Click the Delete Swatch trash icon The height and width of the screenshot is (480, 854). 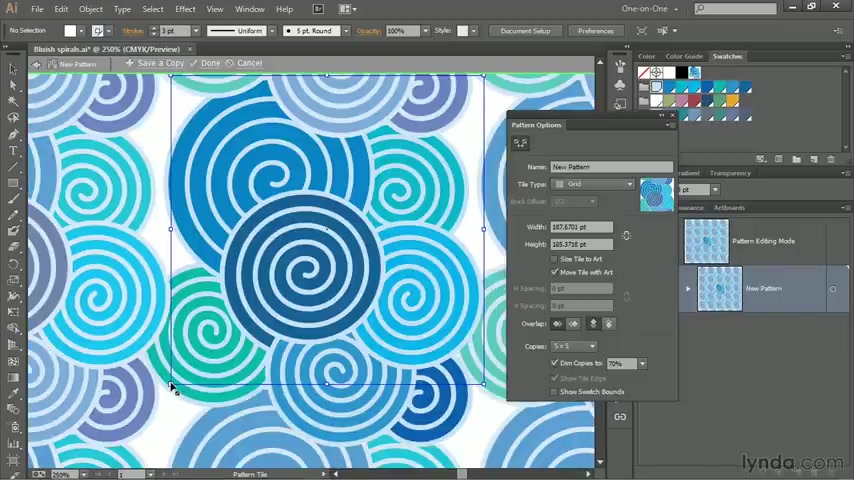[x=831, y=159]
